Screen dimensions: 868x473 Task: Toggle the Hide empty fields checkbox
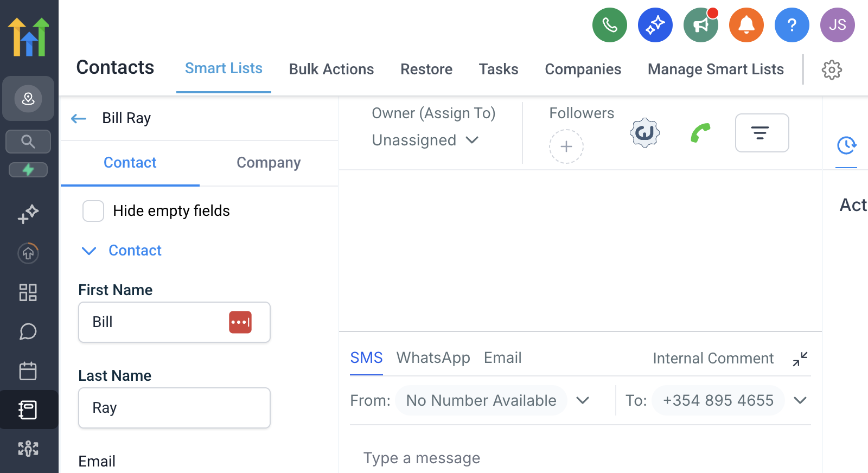(x=93, y=211)
